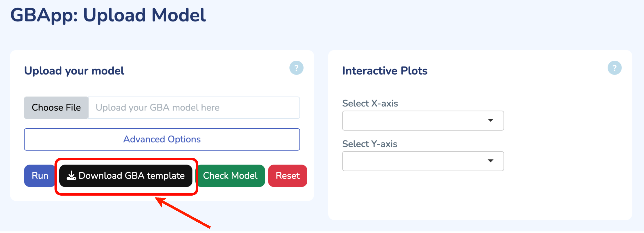This screenshot has width=644, height=233.
Task: Expand the Advanced Options section
Action: (162, 139)
